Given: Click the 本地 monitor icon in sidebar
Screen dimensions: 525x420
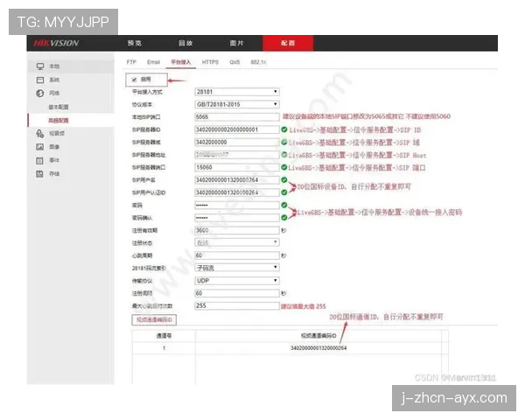Looking at the screenshot, I should tap(40, 66).
